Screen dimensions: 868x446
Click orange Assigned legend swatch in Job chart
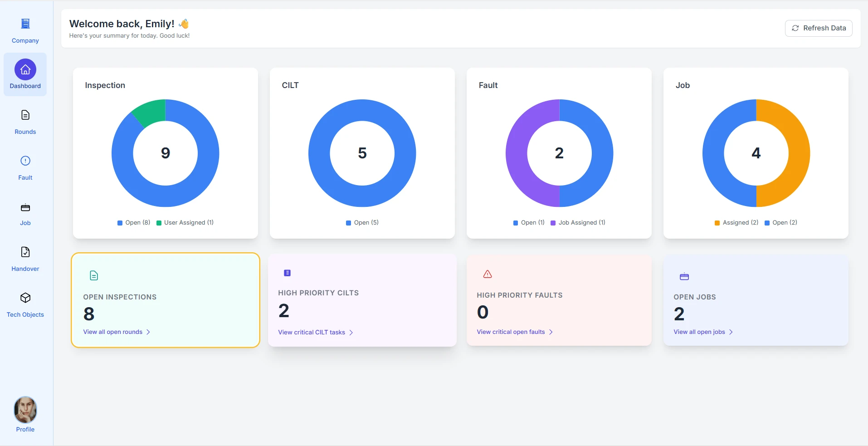tap(717, 223)
